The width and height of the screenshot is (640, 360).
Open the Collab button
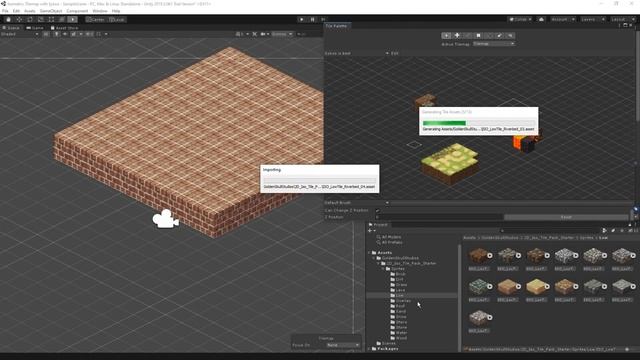(520, 19)
